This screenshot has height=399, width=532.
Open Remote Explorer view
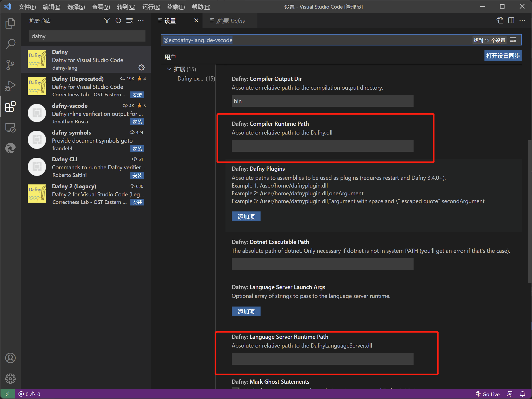[10, 127]
